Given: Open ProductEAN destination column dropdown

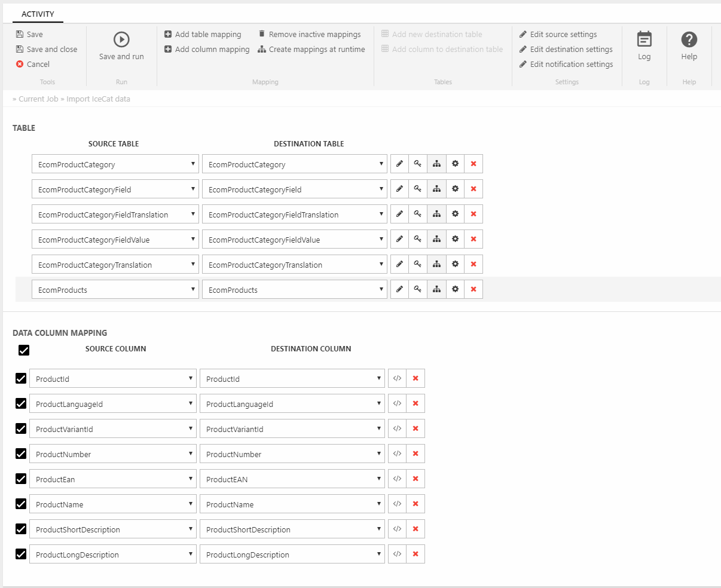Looking at the screenshot, I should tap(293, 479).
